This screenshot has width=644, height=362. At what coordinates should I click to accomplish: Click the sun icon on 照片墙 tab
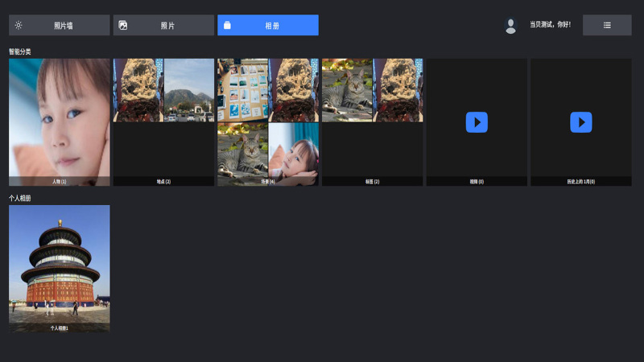pyautogui.click(x=19, y=25)
